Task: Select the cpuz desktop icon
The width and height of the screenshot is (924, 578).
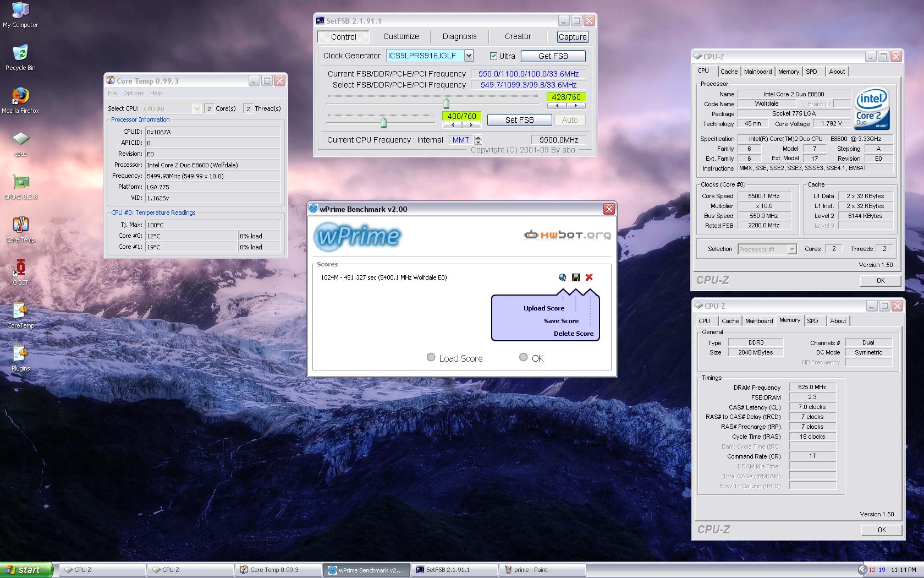Action: click(x=20, y=143)
